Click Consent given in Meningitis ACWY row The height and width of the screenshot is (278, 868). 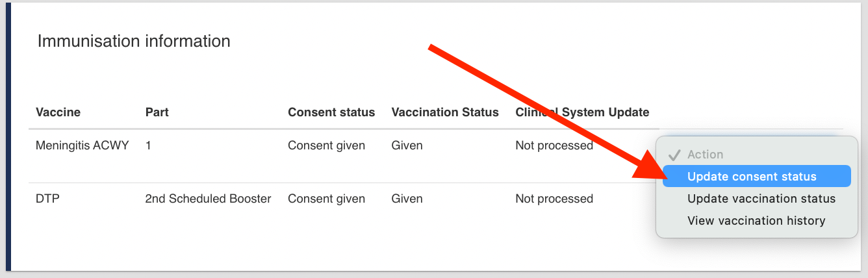(326, 145)
